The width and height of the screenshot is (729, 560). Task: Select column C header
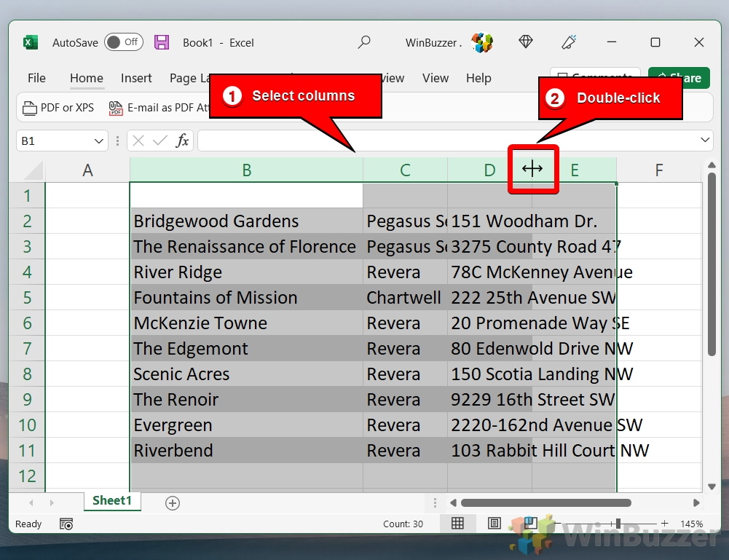[x=405, y=170]
